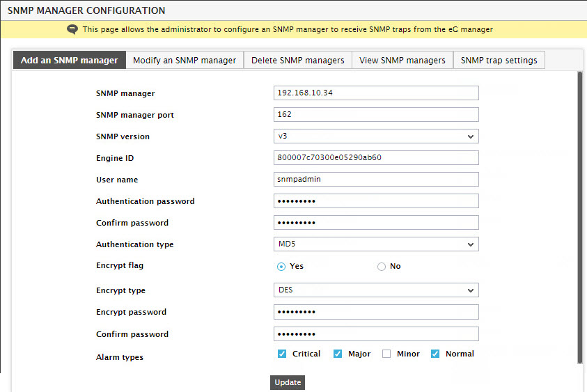Click Confirm password field below Encrypt password
This screenshot has width=587, height=392.
[x=376, y=334]
